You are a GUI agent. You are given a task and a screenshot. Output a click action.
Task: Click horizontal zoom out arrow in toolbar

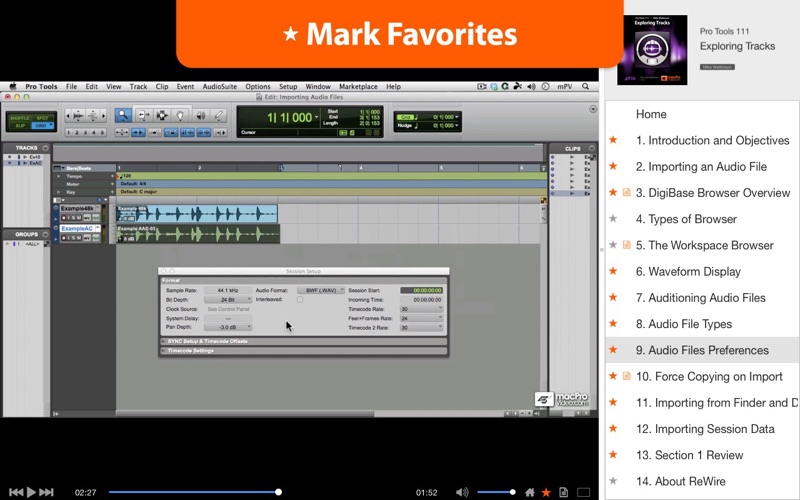tap(68, 116)
